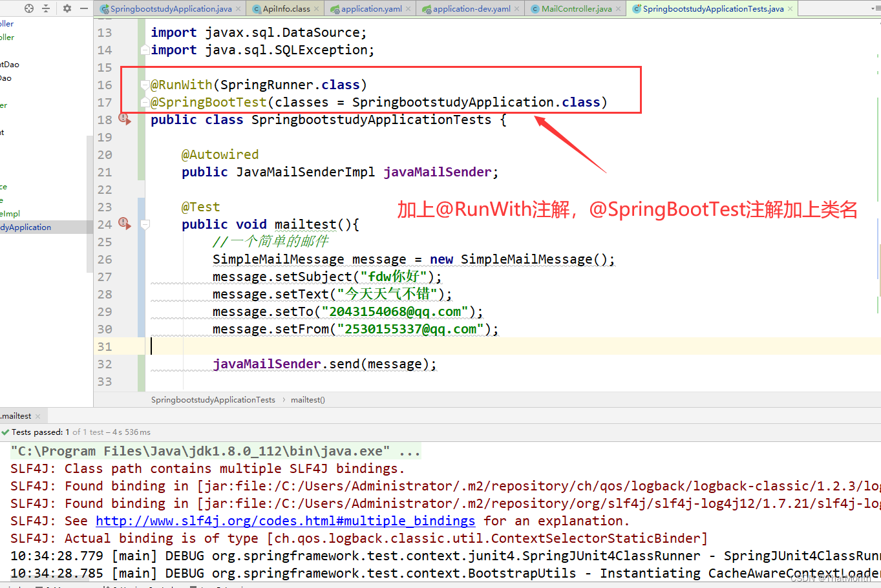The image size is (881, 588).
Task: Switch to SpringbootstudyApplication.java tab
Action: pyautogui.click(x=171, y=9)
